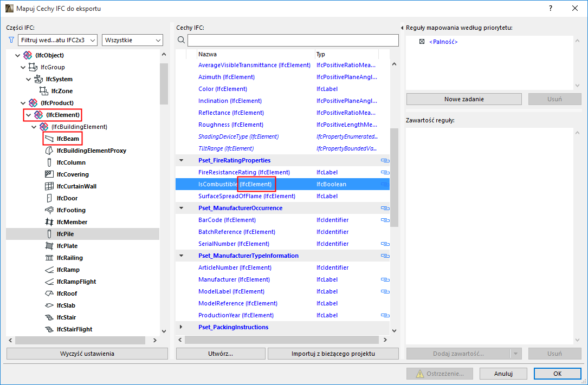Collapse the IfcSystem tree node
This screenshot has height=385, width=588.
(29, 80)
